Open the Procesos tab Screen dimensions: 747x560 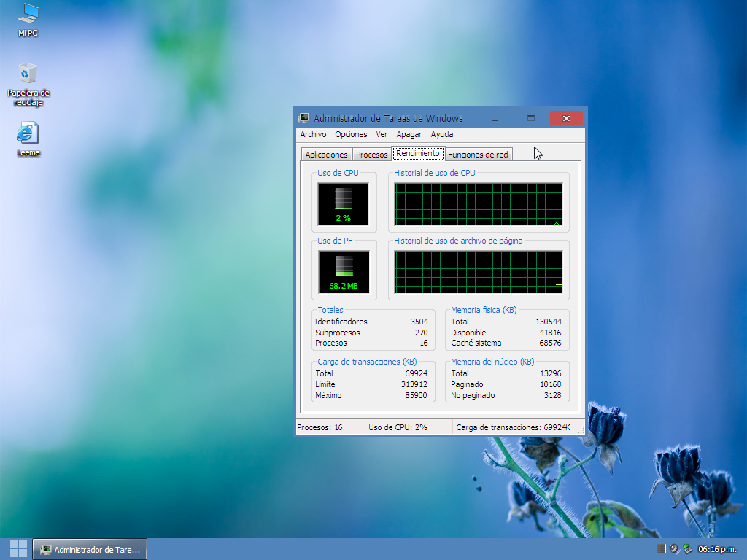tap(371, 154)
